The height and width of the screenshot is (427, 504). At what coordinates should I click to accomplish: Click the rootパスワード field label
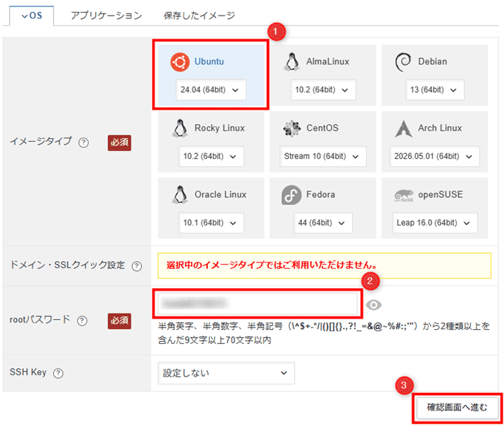pos(40,320)
